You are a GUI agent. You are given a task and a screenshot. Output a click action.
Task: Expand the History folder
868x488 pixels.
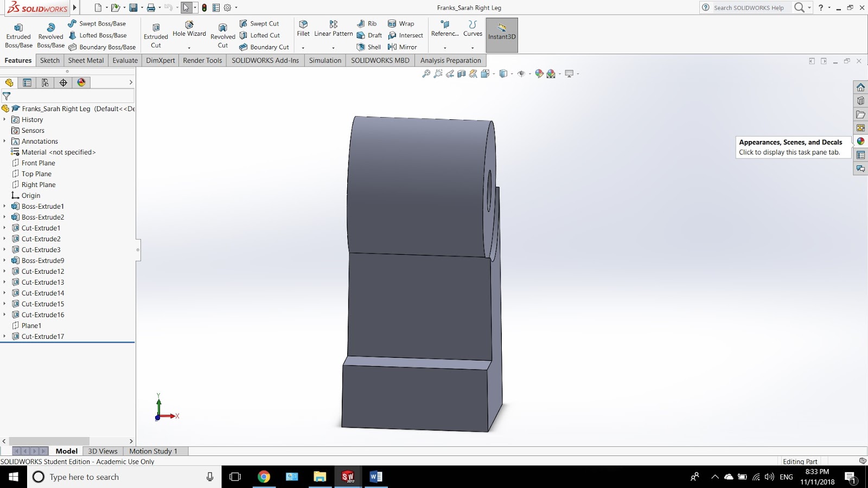5,119
